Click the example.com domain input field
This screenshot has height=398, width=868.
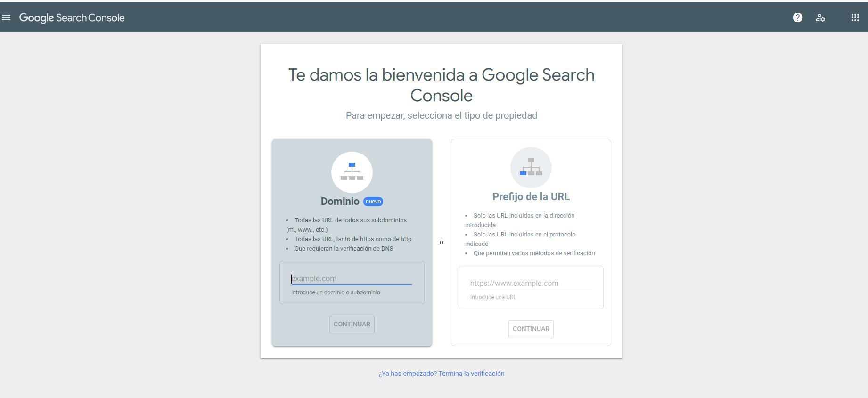point(352,279)
